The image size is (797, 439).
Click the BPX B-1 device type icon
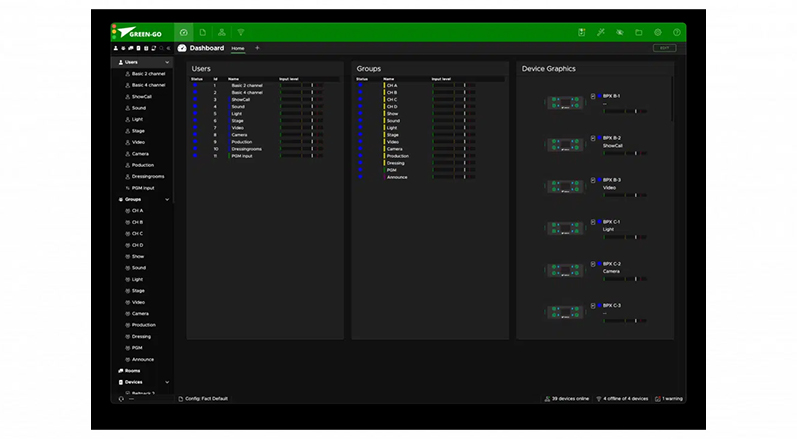pyautogui.click(x=593, y=96)
